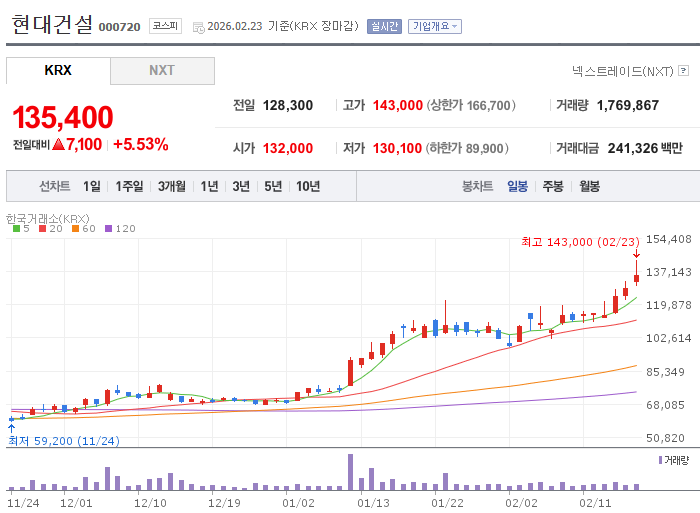Click the purple 거래량 volume legend marker

[660, 460]
